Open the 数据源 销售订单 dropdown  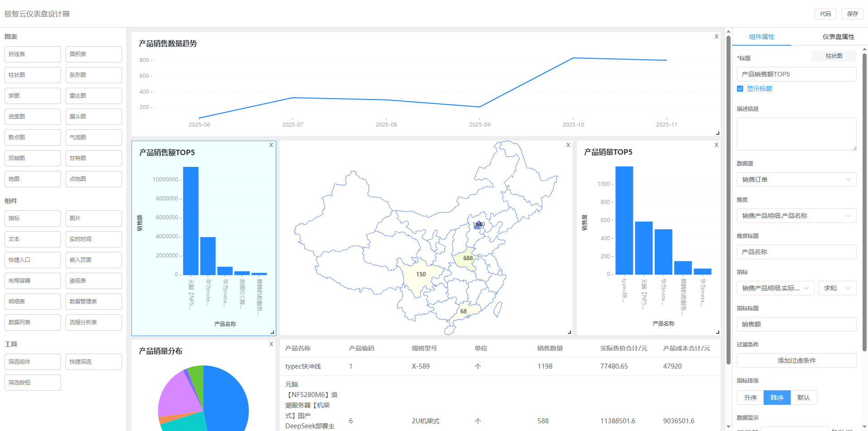tap(796, 180)
